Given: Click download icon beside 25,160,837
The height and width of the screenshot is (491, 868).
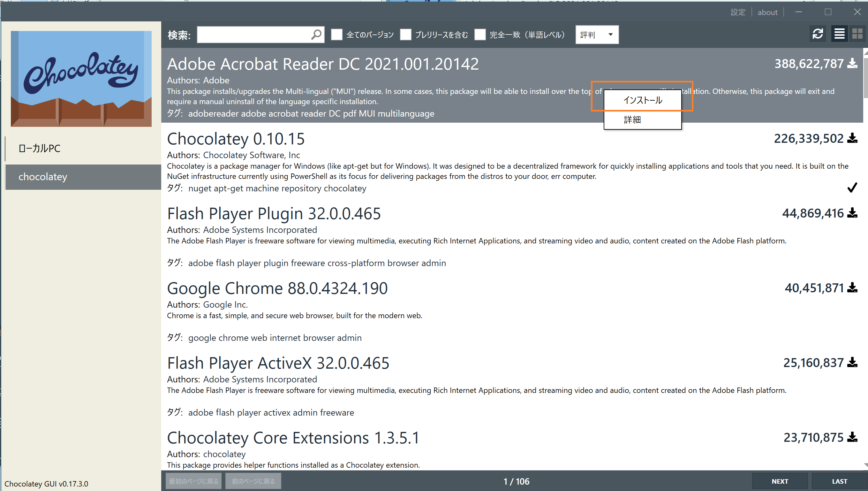Looking at the screenshot, I should point(852,363).
